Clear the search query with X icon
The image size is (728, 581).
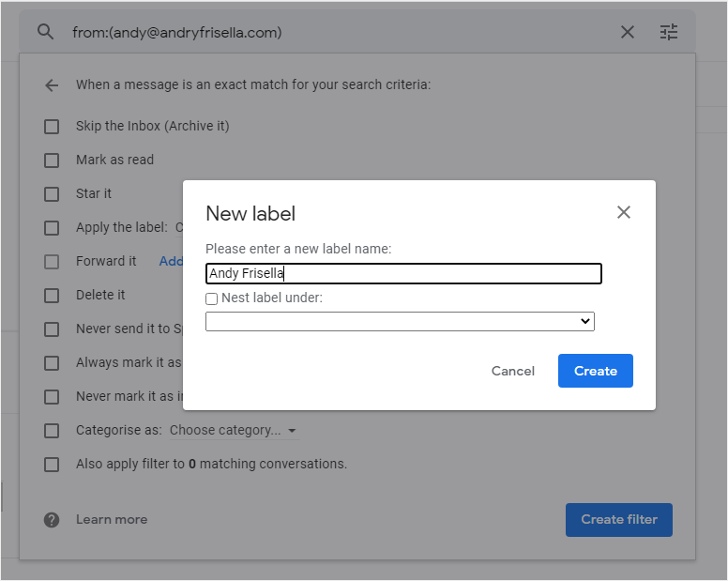(628, 32)
